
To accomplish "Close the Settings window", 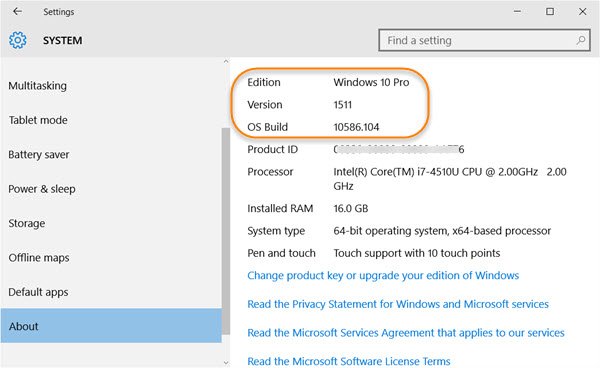I will click(x=582, y=11).
